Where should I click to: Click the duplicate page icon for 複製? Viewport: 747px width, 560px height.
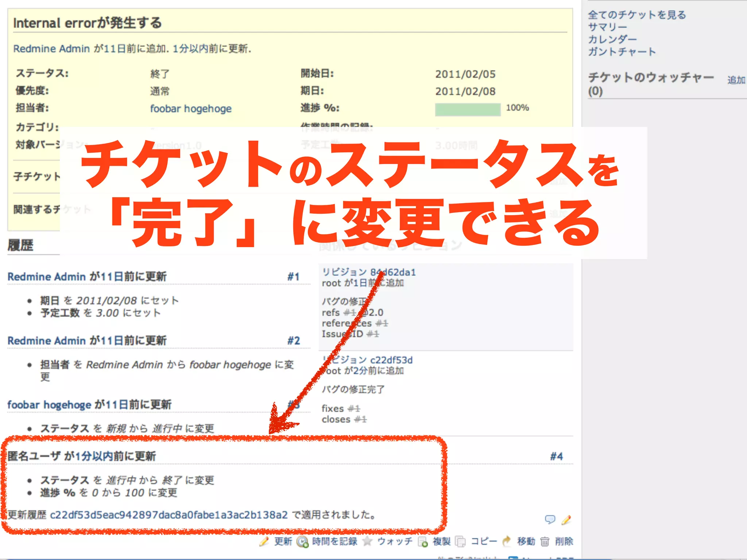(423, 542)
